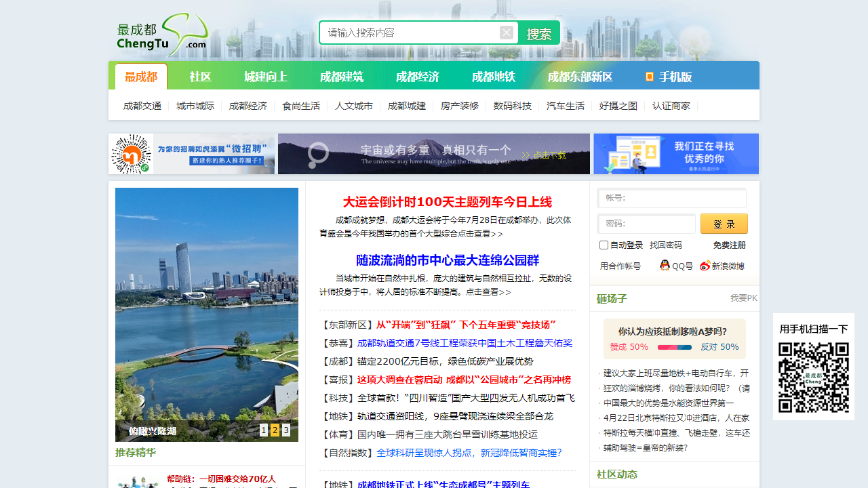868x488 pixels.
Task: Switch carousel to slide 3
Action: (286, 430)
